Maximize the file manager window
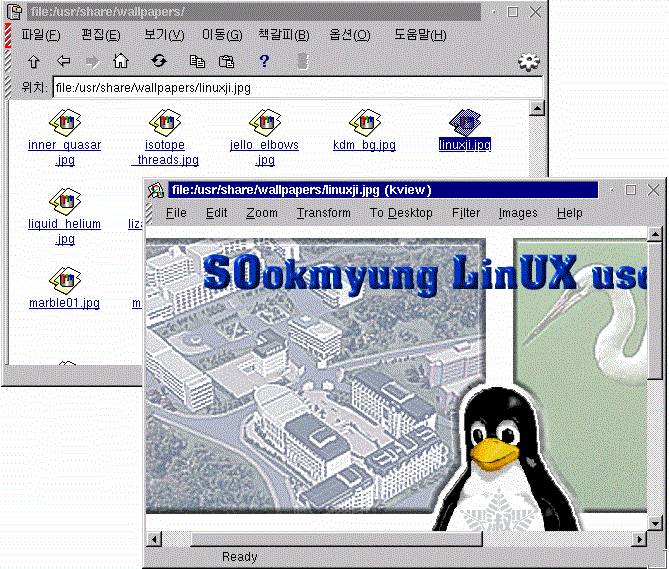The height and width of the screenshot is (569, 669). click(x=513, y=12)
